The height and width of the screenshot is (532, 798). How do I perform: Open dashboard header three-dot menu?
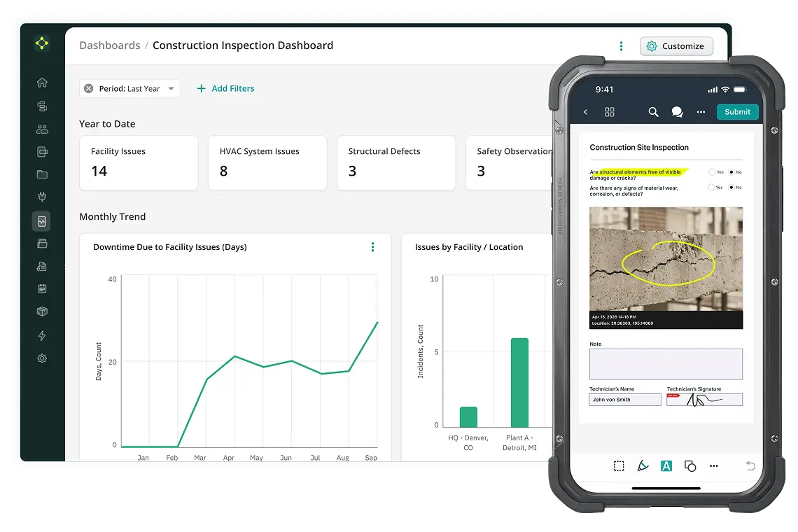click(x=621, y=46)
